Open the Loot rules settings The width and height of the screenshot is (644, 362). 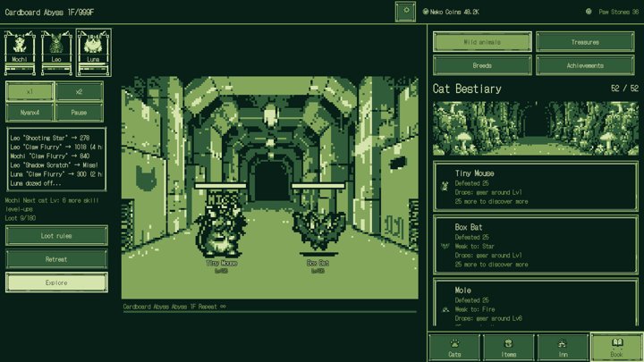pyautogui.click(x=56, y=236)
